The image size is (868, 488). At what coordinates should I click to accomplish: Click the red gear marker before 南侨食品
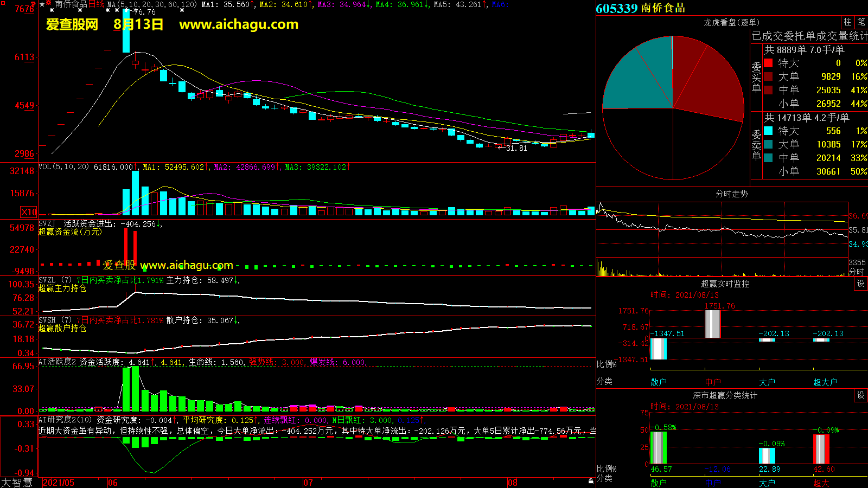click(50, 4)
